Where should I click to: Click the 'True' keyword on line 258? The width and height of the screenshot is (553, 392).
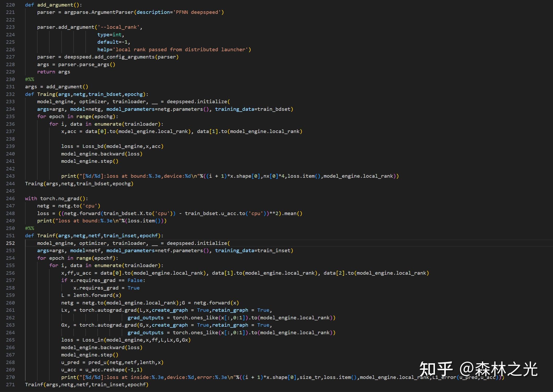pos(133,288)
